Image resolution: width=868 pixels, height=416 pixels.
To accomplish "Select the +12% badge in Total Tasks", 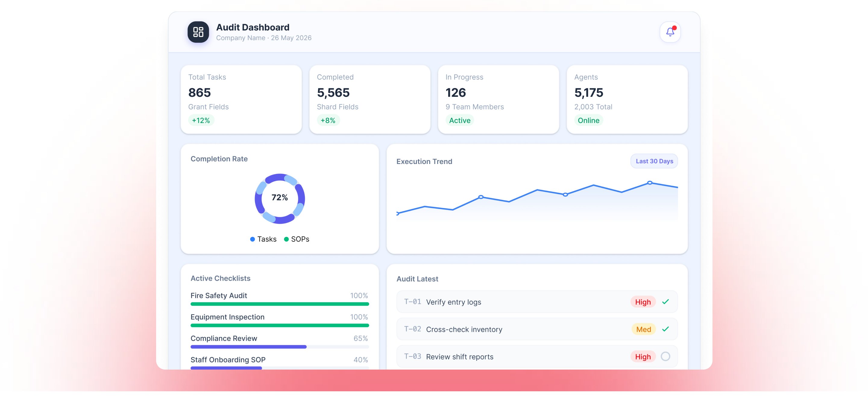I will point(201,120).
